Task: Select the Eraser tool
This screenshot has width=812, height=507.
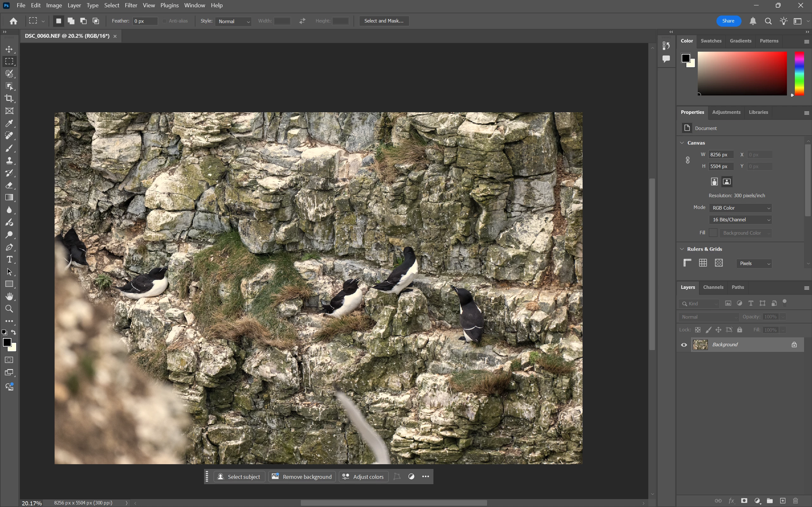Action: click(10, 185)
